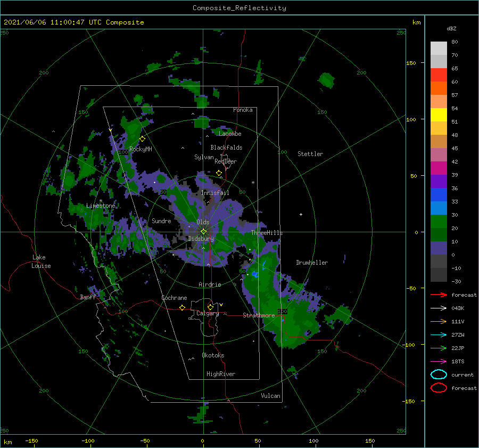Click the Sylvan label
479x448 pixels.
204,157
